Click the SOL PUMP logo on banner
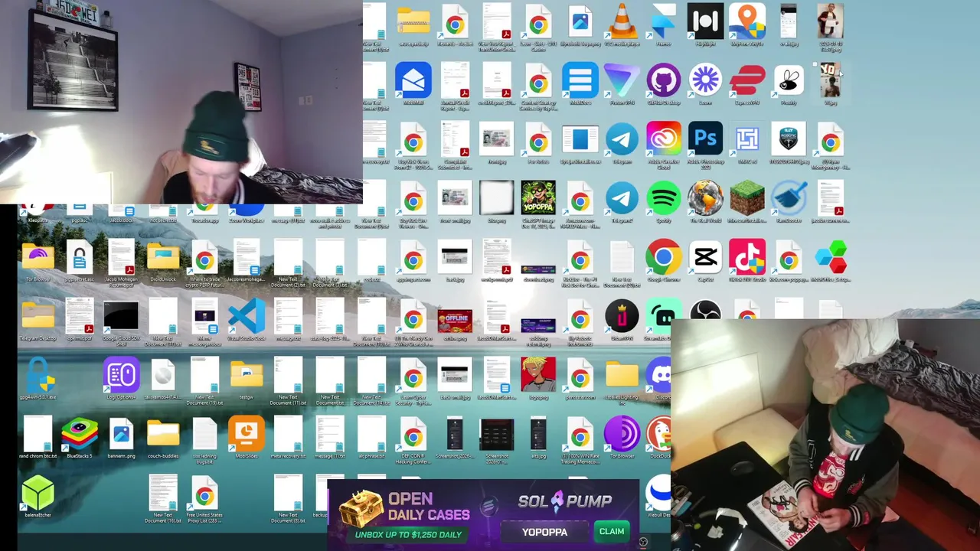This screenshot has width=980, height=551. (565, 500)
